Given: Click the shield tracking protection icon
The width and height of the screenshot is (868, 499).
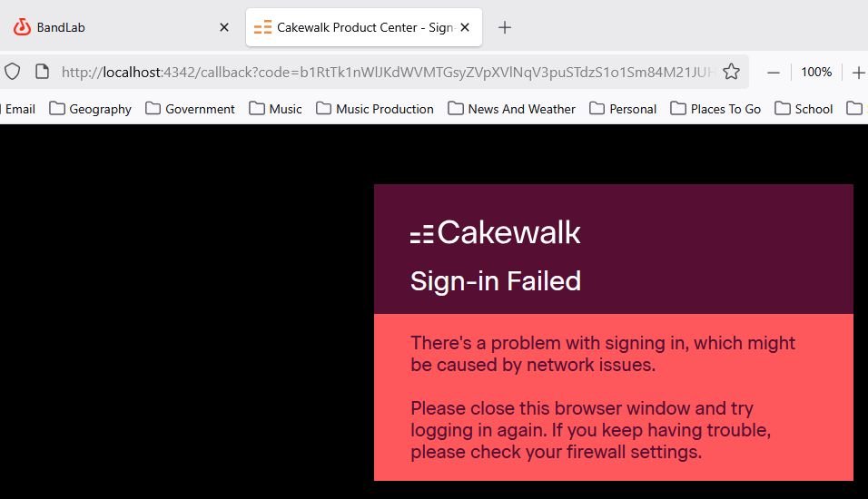Looking at the screenshot, I should click(x=12, y=72).
